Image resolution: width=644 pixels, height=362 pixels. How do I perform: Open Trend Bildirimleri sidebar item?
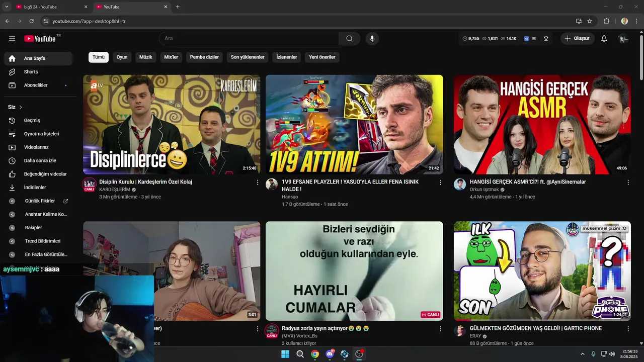pyautogui.click(x=38, y=241)
